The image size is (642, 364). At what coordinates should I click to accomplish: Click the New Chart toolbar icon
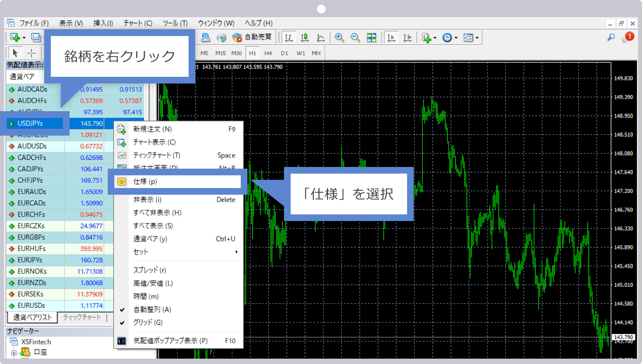pyautogui.click(x=15, y=37)
